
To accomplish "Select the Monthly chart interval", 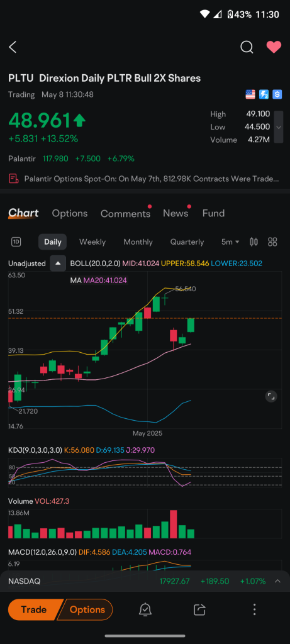I will point(138,242).
